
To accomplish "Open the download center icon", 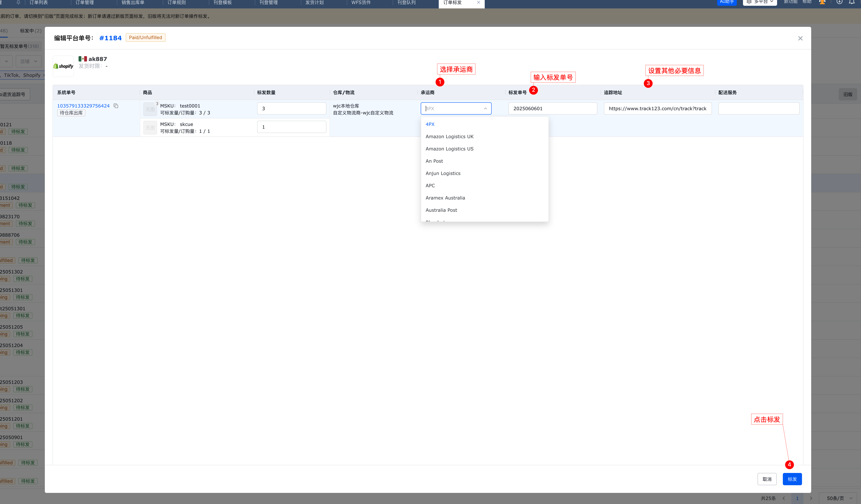I will pyautogui.click(x=839, y=2).
